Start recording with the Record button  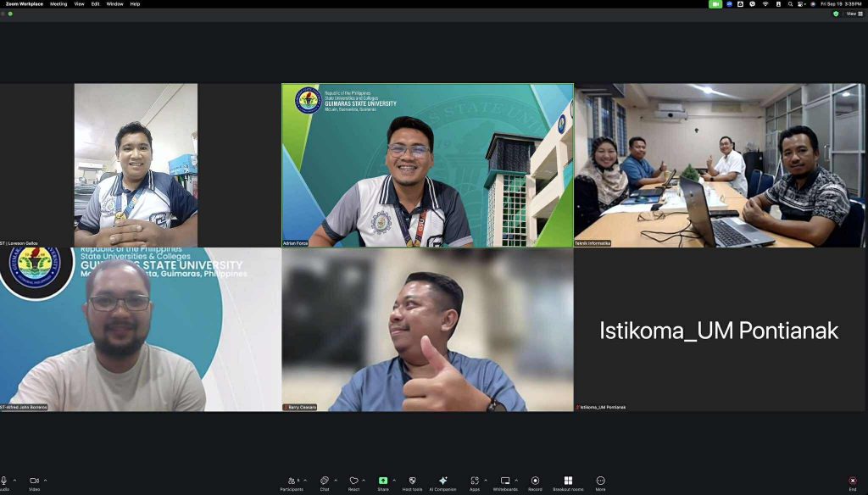click(x=535, y=481)
